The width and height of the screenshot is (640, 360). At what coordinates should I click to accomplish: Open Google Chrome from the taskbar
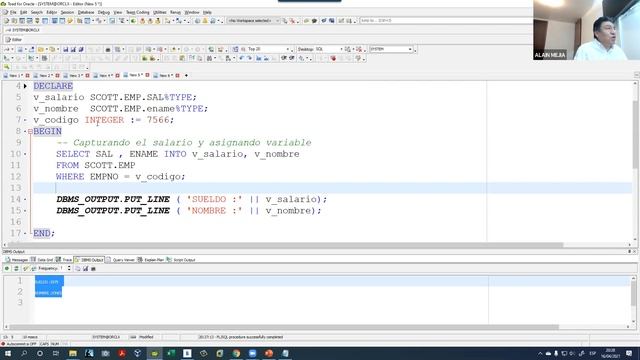click(236, 353)
